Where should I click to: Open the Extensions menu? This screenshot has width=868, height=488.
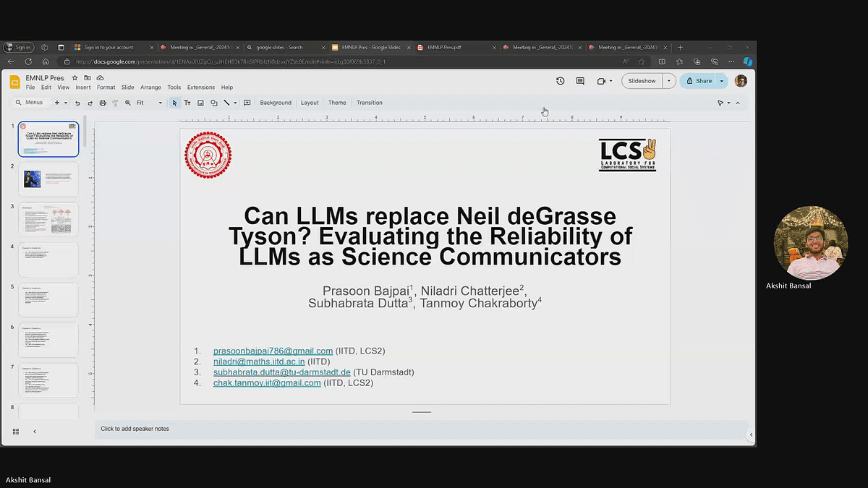coord(201,87)
